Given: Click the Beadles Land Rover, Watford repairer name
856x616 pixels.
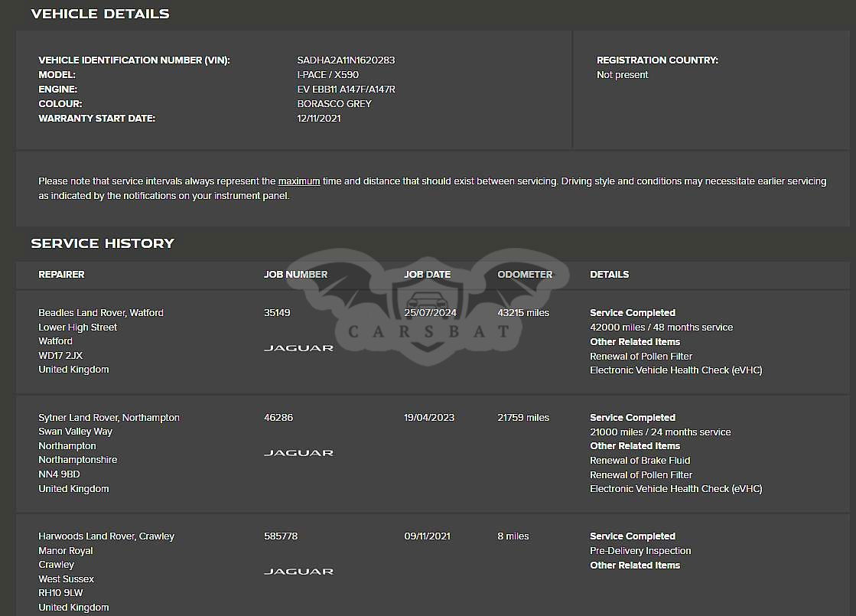Looking at the screenshot, I should 101,313.
